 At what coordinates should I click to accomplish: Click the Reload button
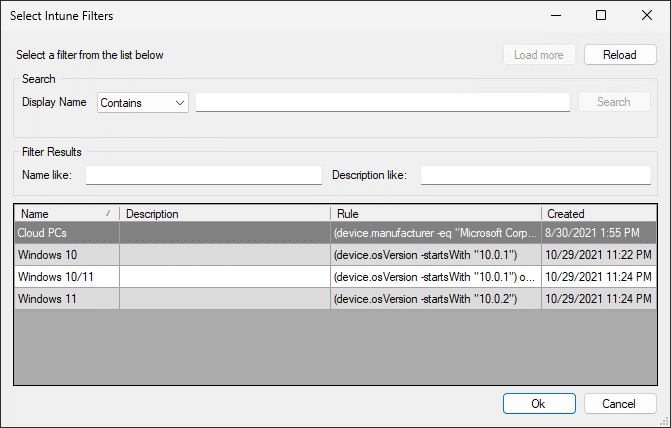(620, 55)
